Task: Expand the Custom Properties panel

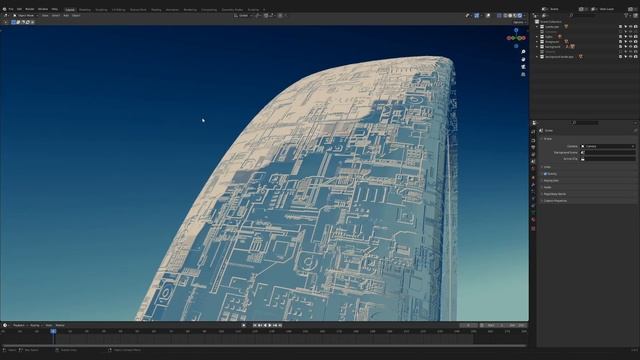Action: point(554,201)
